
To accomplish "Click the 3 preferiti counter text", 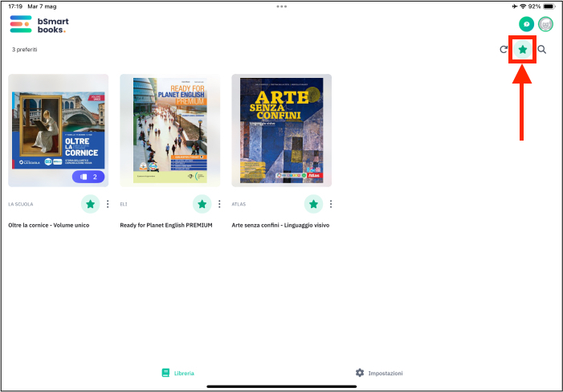I will pyautogui.click(x=24, y=50).
